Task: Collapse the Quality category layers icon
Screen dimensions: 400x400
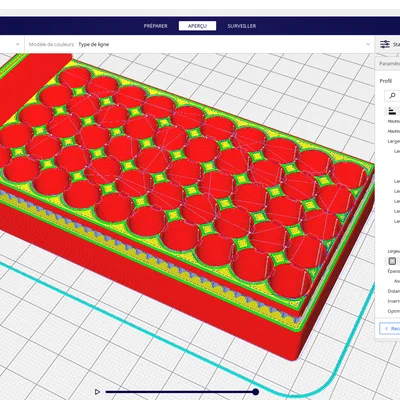Action: click(392, 111)
